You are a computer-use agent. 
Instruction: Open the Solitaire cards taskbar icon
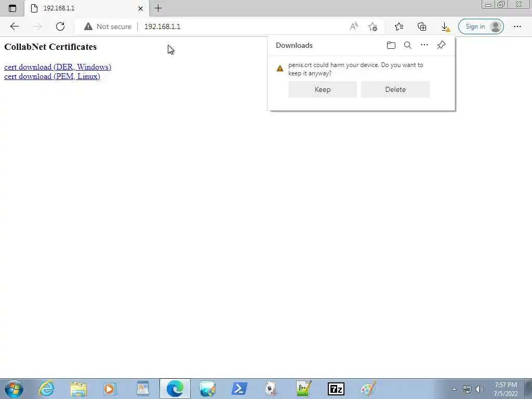coord(271,389)
